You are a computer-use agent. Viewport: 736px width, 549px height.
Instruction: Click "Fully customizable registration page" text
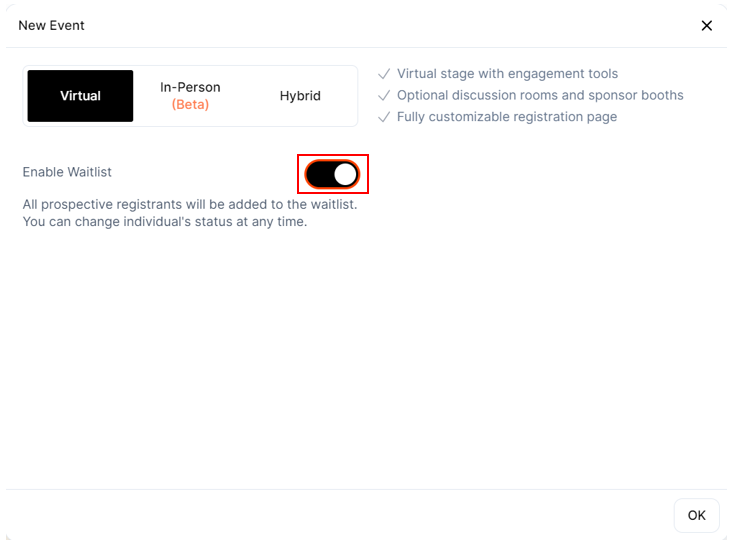pos(507,118)
